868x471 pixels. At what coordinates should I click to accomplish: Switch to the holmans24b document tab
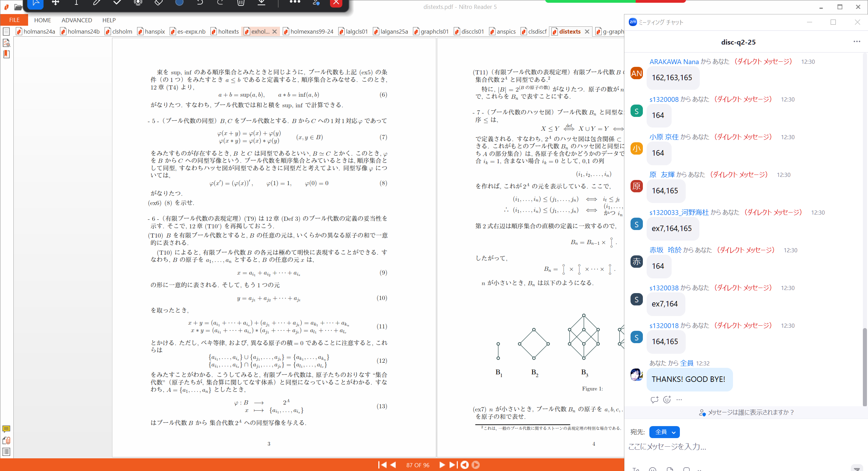pyautogui.click(x=80, y=32)
